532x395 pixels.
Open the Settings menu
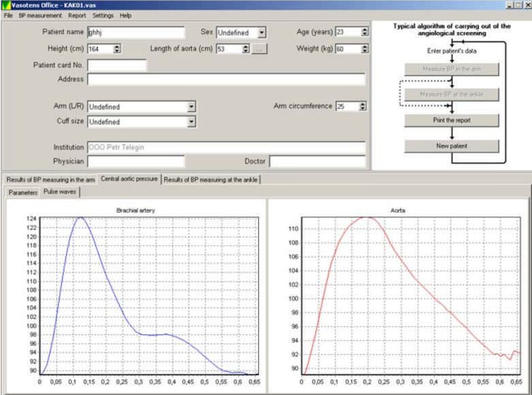point(103,15)
